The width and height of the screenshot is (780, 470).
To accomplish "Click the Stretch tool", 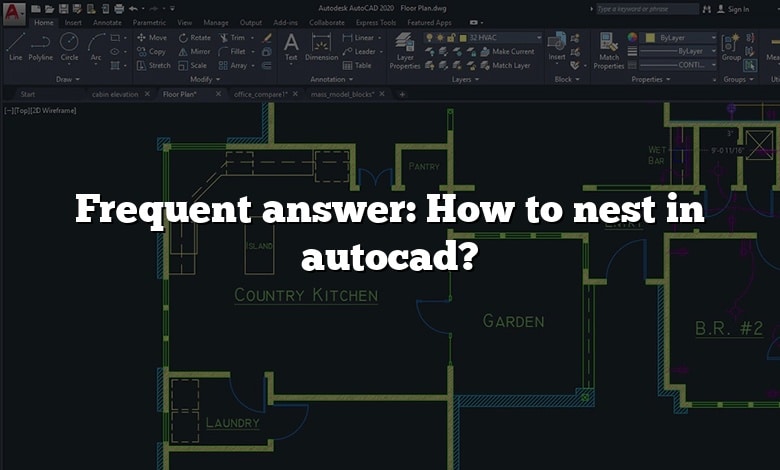I will click(x=153, y=65).
